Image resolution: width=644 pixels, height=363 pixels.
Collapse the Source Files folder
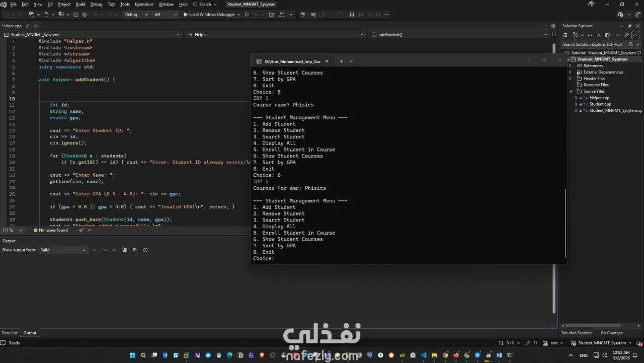[571, 91]
